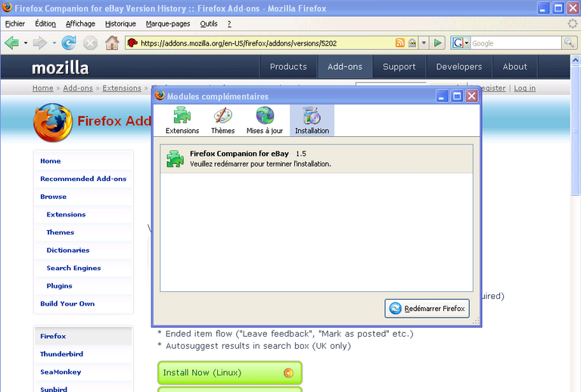Click the green Go arrow button

[x=437, y=43]
